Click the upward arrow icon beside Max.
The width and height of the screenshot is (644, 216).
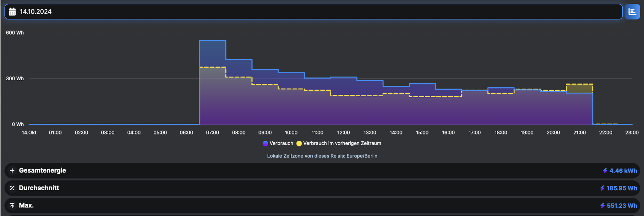click(x=12, y=205)
